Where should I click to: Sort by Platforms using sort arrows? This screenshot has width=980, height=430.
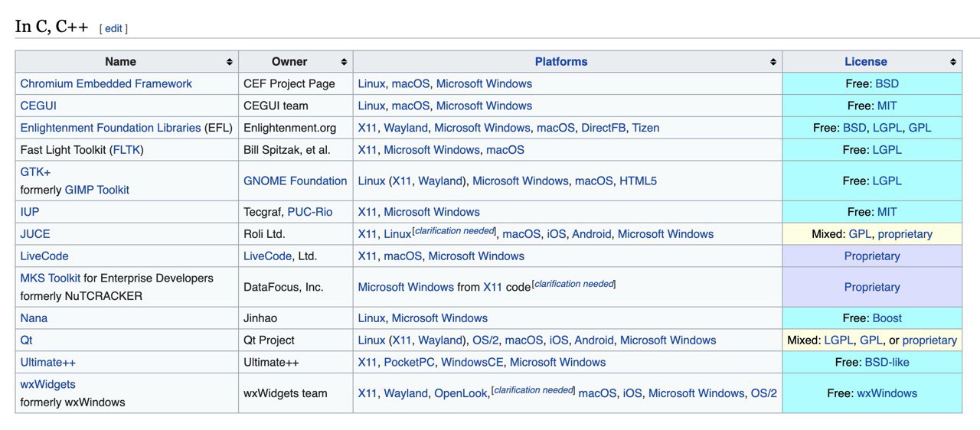(x=773, y=62)
